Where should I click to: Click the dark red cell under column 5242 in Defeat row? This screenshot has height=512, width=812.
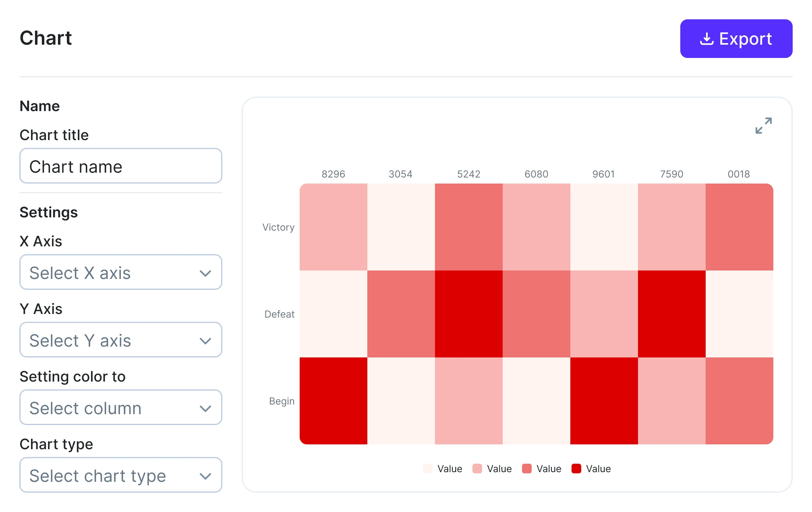click(468, 314)
